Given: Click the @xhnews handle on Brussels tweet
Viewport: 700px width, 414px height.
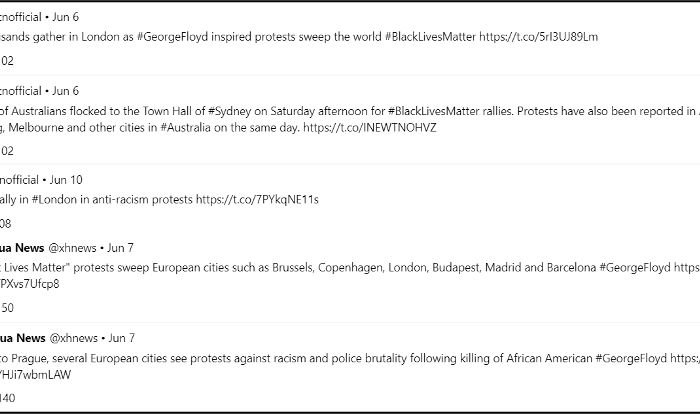Looking at the screenshot, I should [72, 248].
